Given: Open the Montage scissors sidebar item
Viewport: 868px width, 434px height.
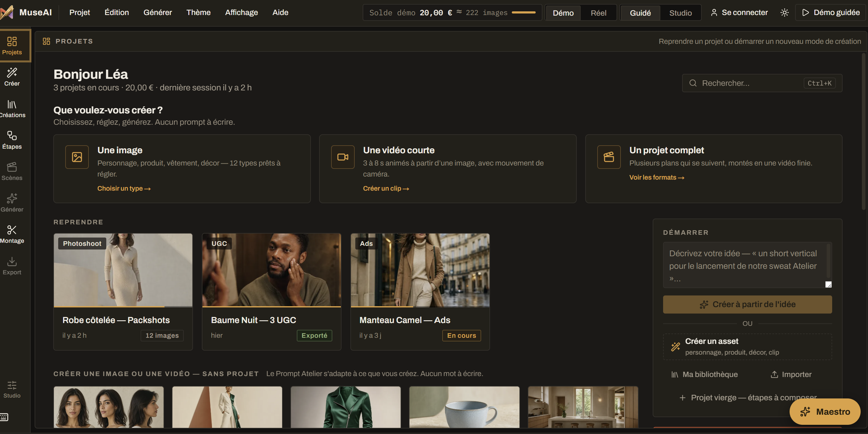Looking at the screenshot, I should tap(12, 234).
